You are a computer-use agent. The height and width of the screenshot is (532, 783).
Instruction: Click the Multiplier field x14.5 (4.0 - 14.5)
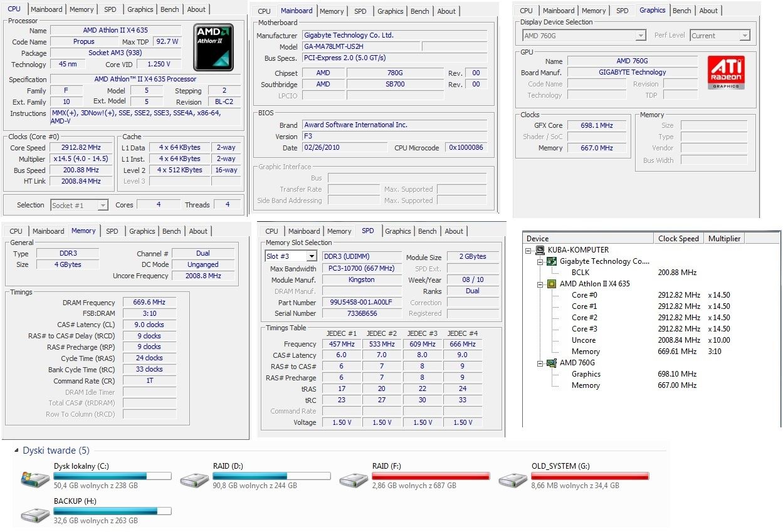click(81, 159)
